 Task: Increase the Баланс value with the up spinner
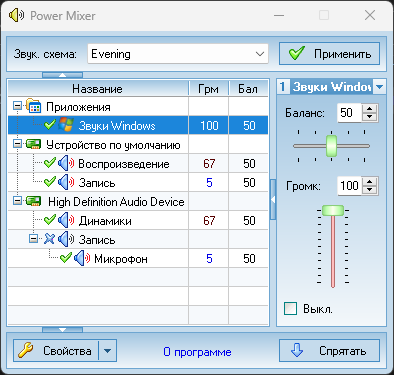(x=369, y=109)
